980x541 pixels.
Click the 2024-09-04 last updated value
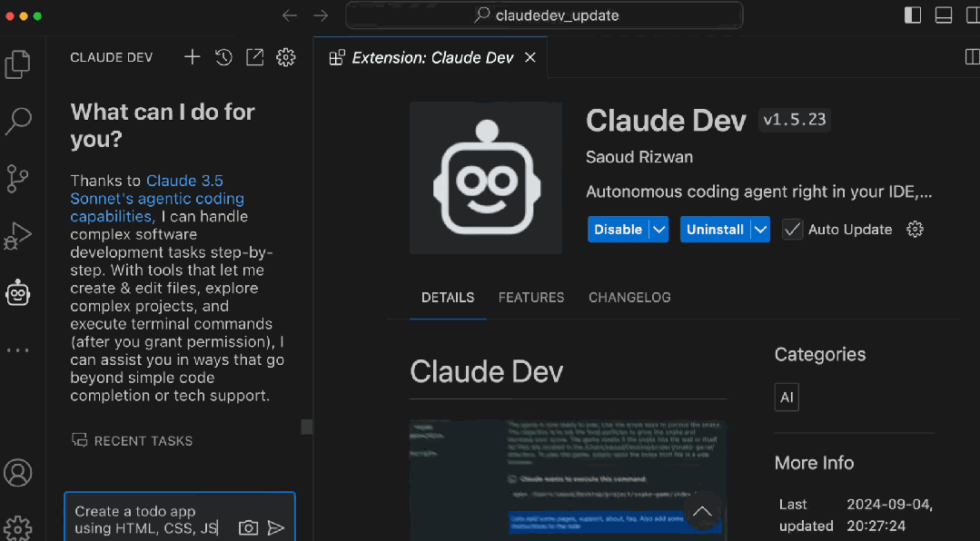click(889, 515)
